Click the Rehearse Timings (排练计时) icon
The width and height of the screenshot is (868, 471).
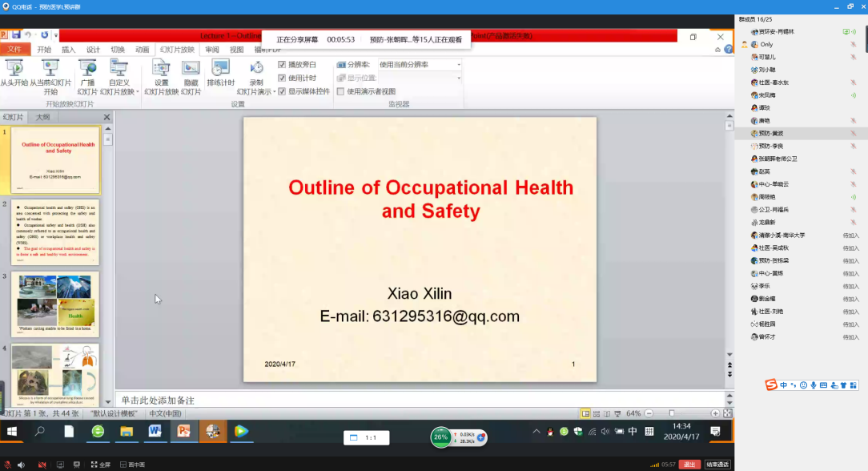pyautogui.click(x=220, y=69)
